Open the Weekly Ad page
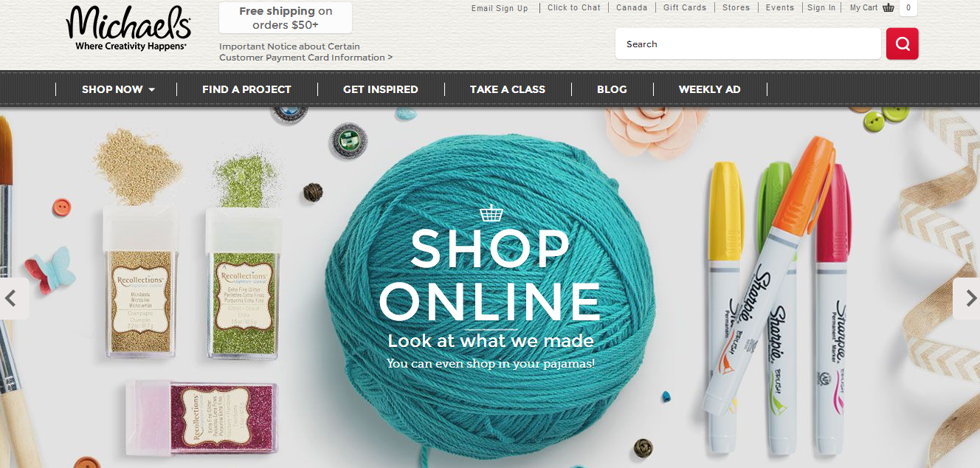 [710, 89]
